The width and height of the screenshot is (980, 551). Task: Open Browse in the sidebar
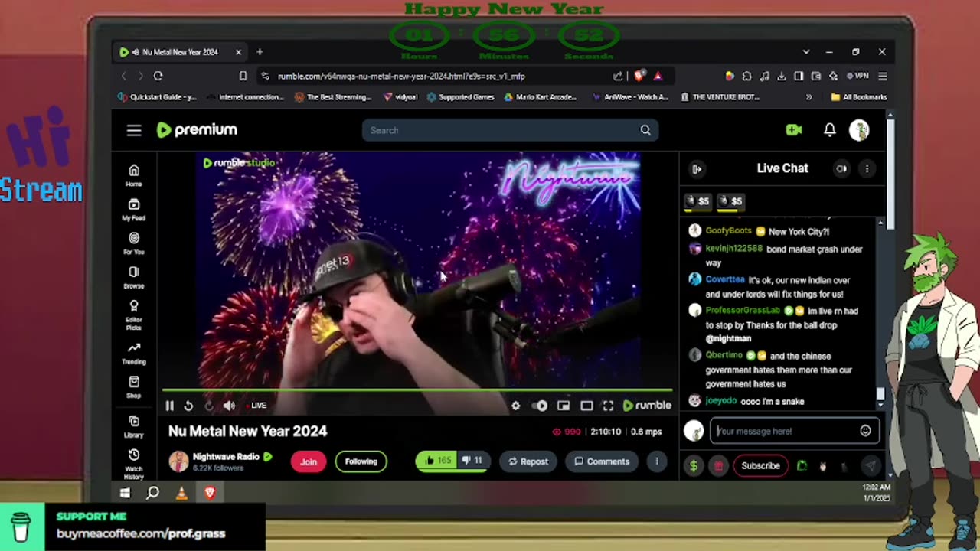pyautogui.click(x=134, y=277)
